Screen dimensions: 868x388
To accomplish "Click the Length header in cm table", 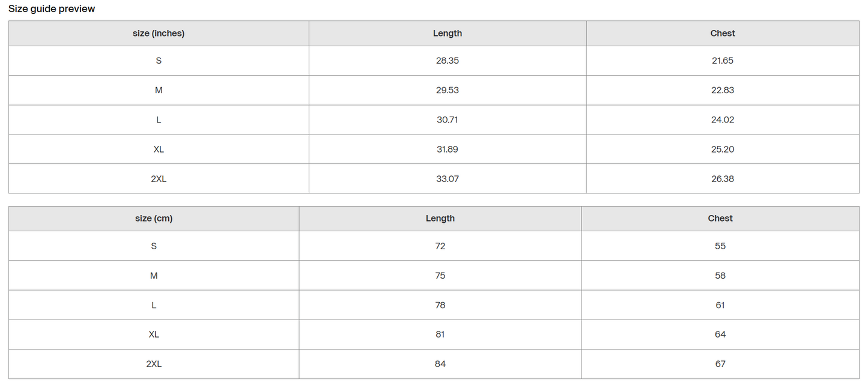I will (x=440, y=219).
